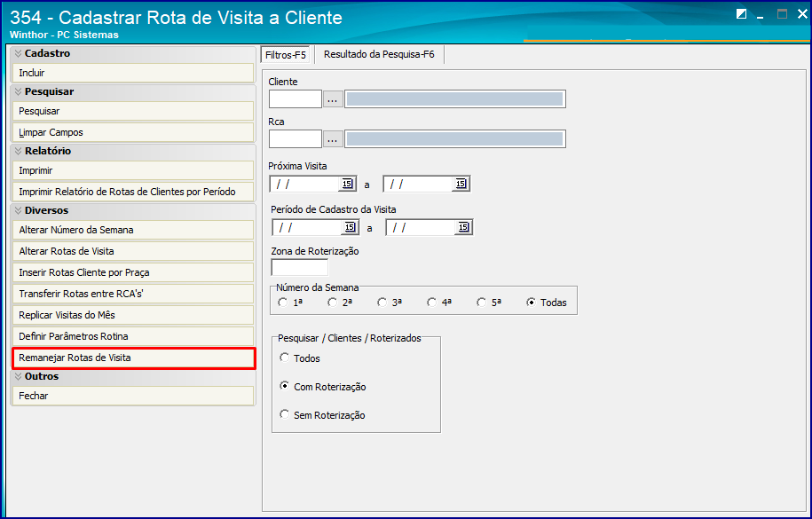Click the Rca name display field
The image size is (812, 519).
click(x=455, y=138)
